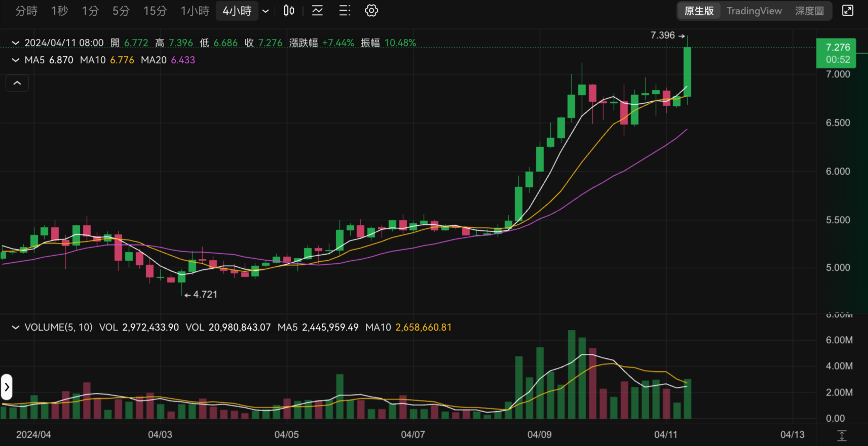Click the 04/07 date on the time axis
This screenshot has width=868, height=446.
coord(413,435)
